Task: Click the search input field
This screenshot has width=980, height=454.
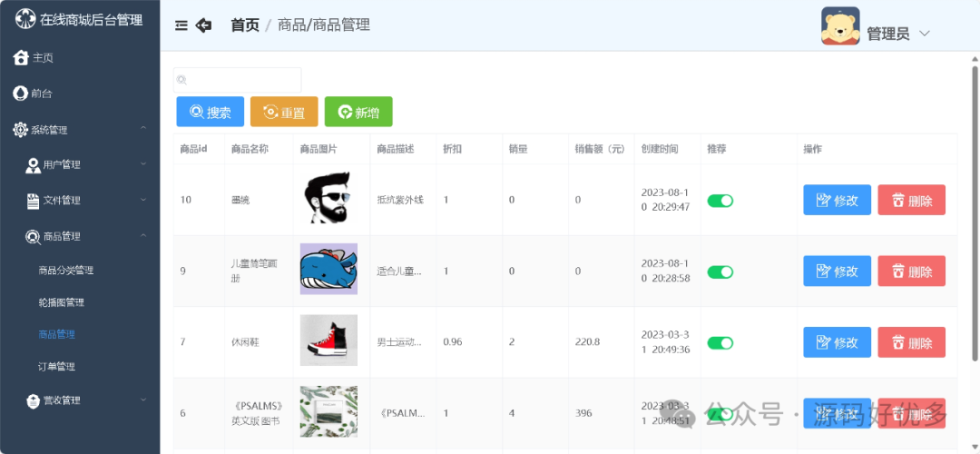Action: pyautogui.click(x=238, y=80)
